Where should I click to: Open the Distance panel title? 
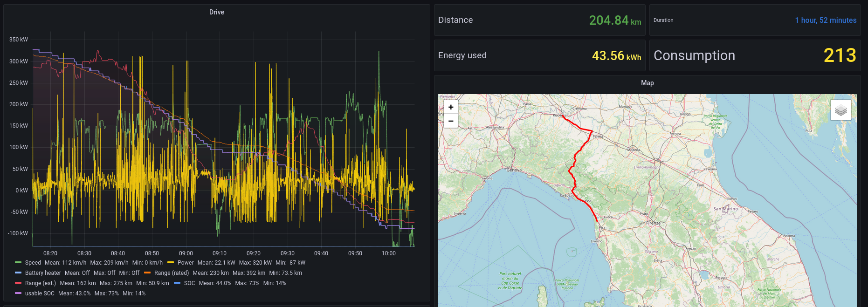click(x=455, y=20)
